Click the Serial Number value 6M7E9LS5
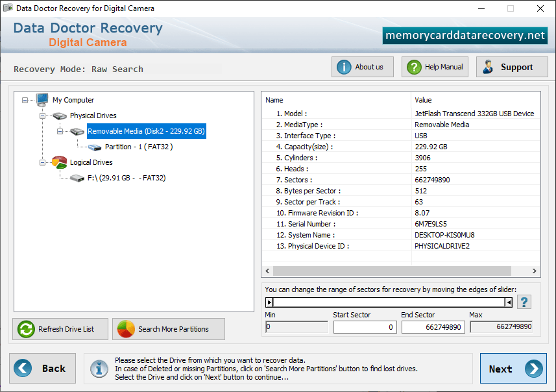Viewport: 556px width, 392px height. coord(431,224)
